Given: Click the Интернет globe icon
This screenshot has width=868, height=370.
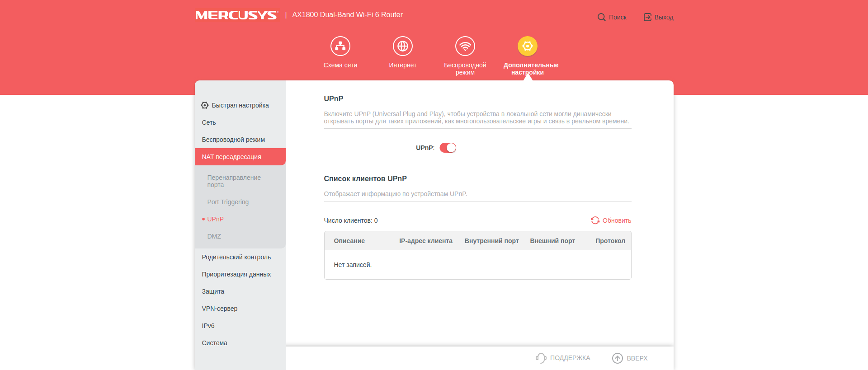Looking at the screenshot, I should [x=402, y=46].
